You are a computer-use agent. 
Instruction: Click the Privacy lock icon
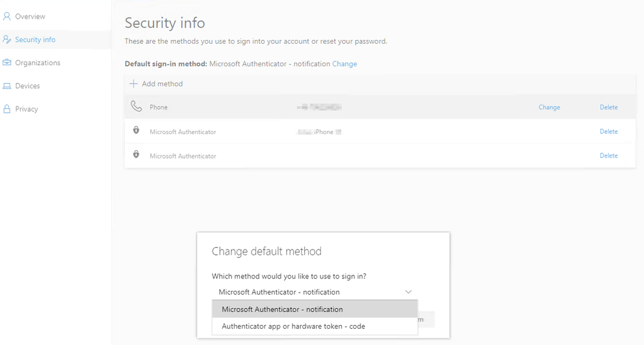(7, 109)
